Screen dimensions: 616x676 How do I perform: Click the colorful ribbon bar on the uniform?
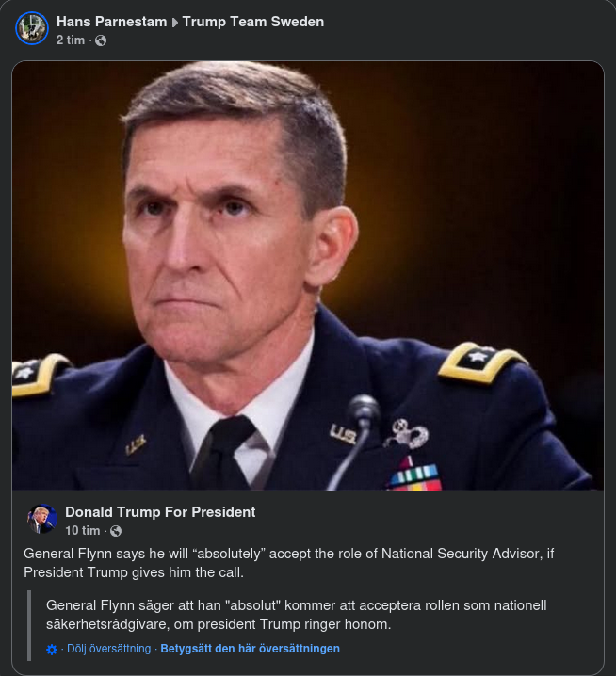[x=414, y=474]
